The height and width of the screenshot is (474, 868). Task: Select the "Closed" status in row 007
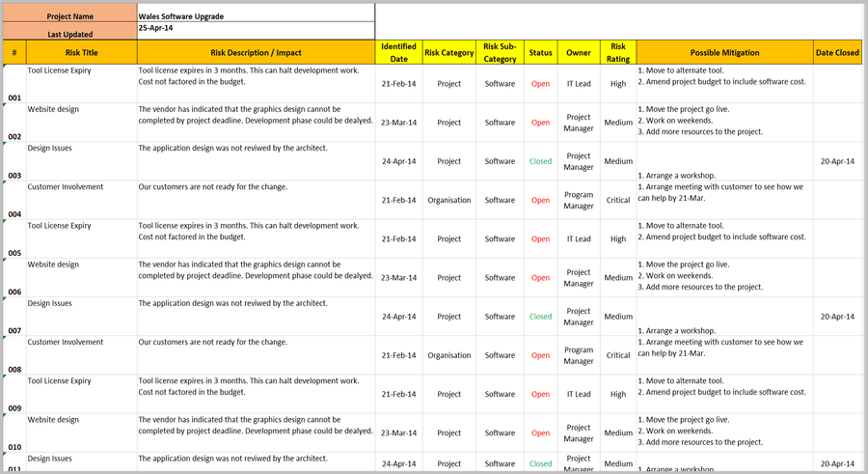click(540, 317)
